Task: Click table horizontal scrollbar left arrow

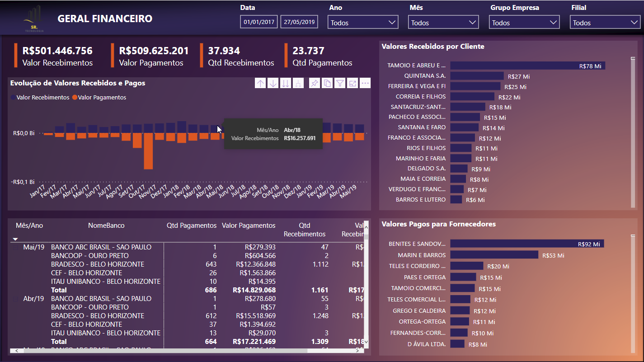Action: coord(16,351)
